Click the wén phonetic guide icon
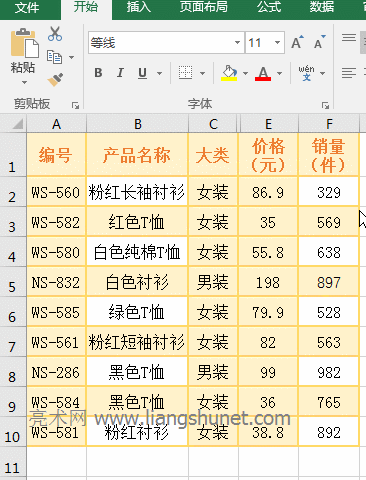Image resolution: width=366 pixels, height=480 pixels. (306, 73)
